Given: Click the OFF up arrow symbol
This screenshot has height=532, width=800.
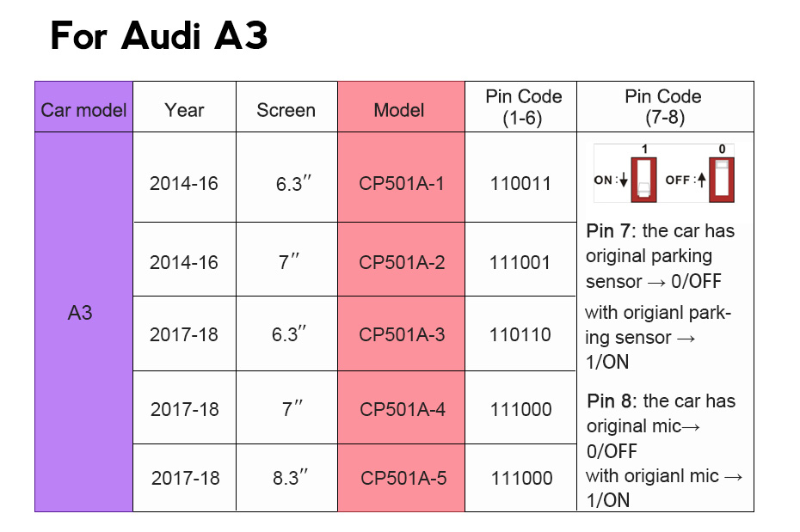Looking at the screenshot, I should [702, 180].
